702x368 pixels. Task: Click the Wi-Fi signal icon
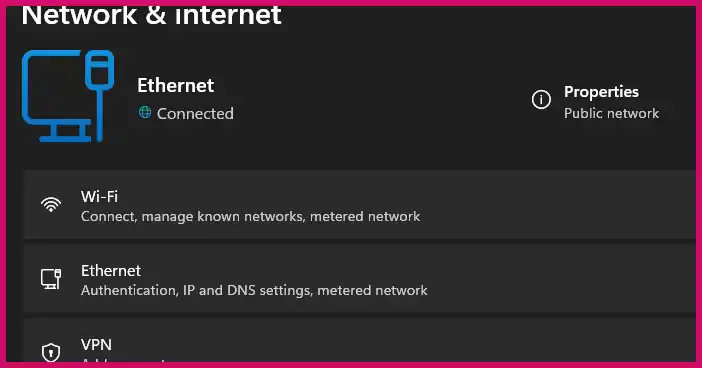pos(51,205)
